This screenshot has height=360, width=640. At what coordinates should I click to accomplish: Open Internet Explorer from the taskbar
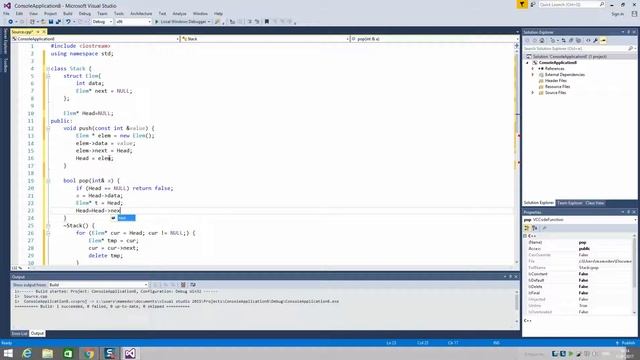click(27, 353)
